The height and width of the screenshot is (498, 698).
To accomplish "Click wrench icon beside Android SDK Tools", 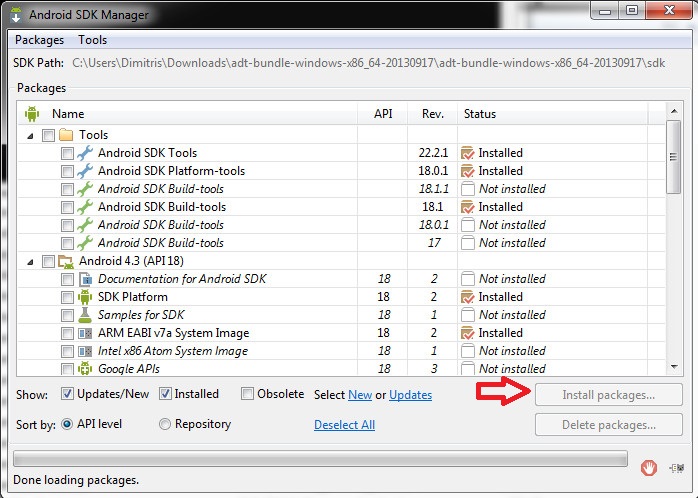I will [x=85, y=153].
